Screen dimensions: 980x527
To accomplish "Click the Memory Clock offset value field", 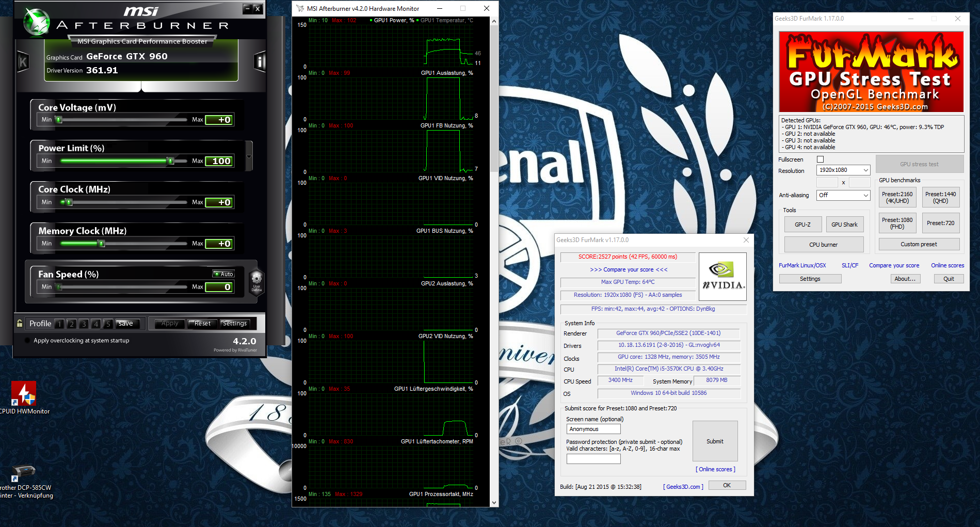I will click(x=219, y=244).
